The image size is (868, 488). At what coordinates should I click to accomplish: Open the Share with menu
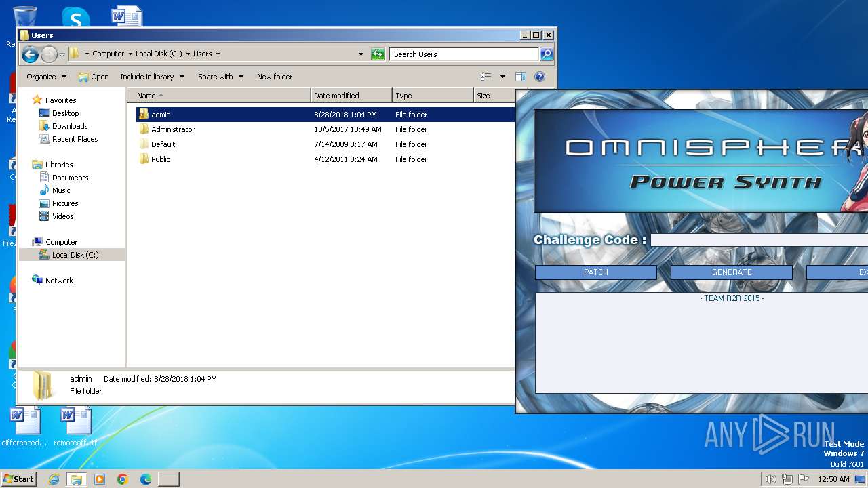(x=220, y=77)
